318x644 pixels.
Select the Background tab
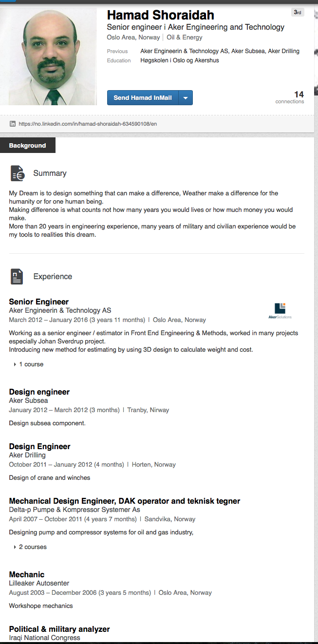click(28, 146)
